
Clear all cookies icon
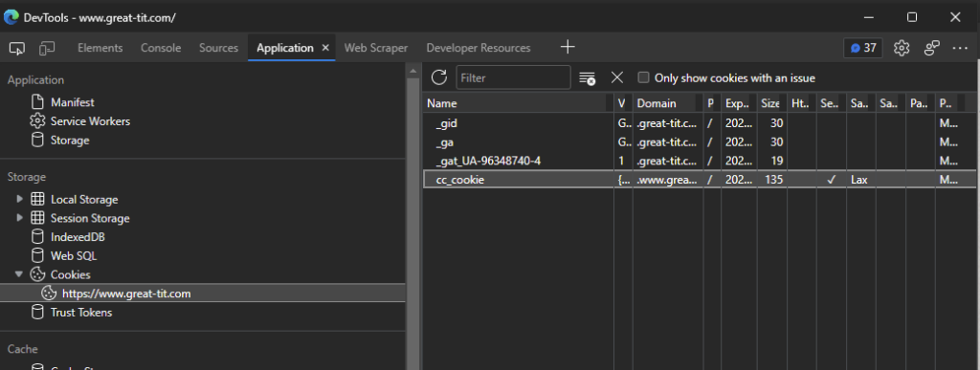pyautogui.click(x=587, y=78)
